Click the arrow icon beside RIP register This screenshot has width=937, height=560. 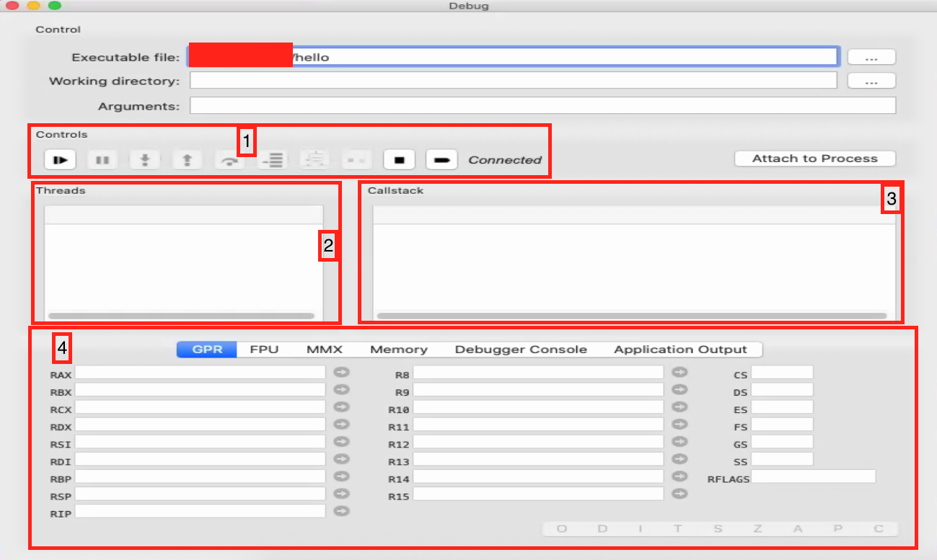coord(341,511)
